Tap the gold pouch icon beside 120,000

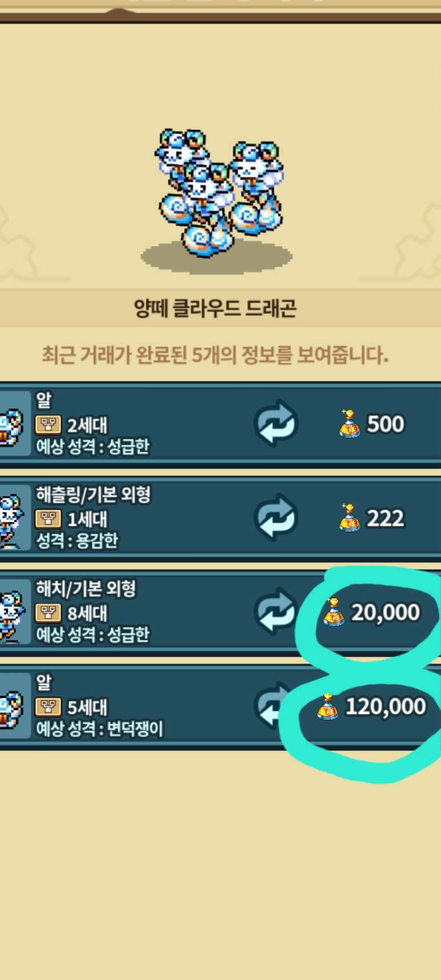coord(328,706)
